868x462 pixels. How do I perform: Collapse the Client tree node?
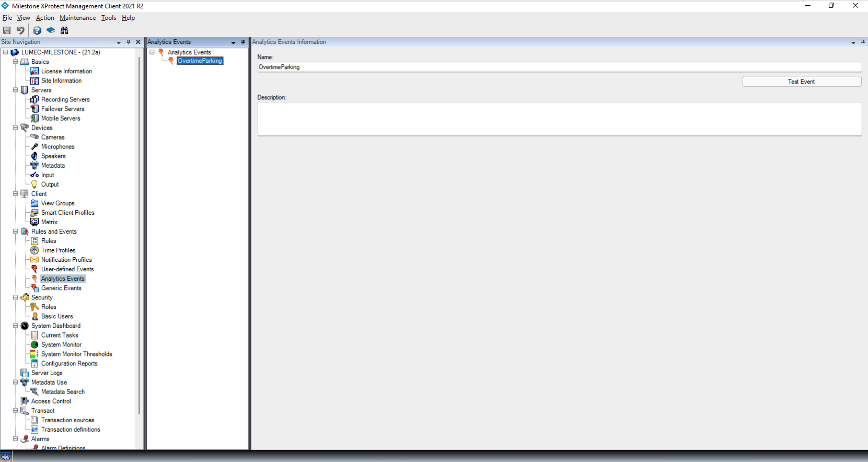coord(16,193)
